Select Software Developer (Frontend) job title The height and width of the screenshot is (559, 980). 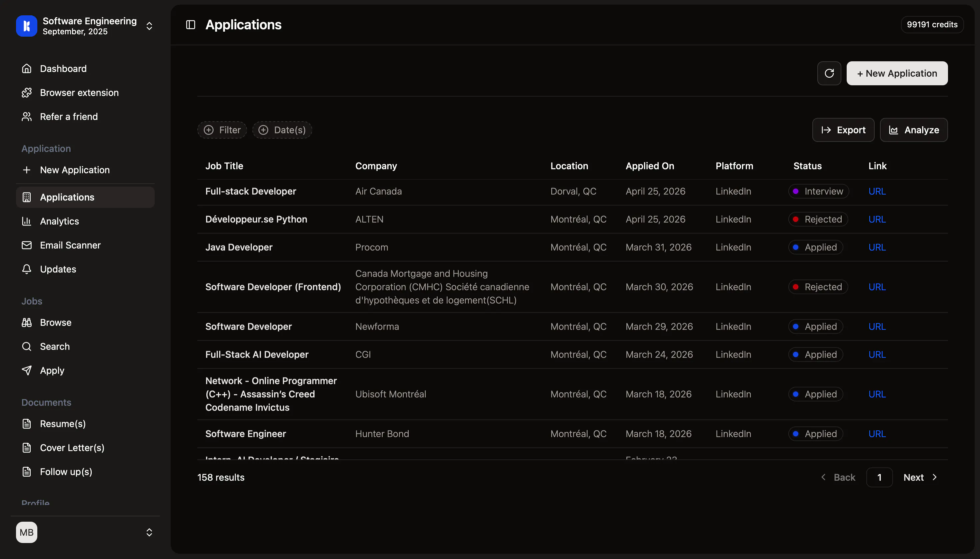coord(273,287)
